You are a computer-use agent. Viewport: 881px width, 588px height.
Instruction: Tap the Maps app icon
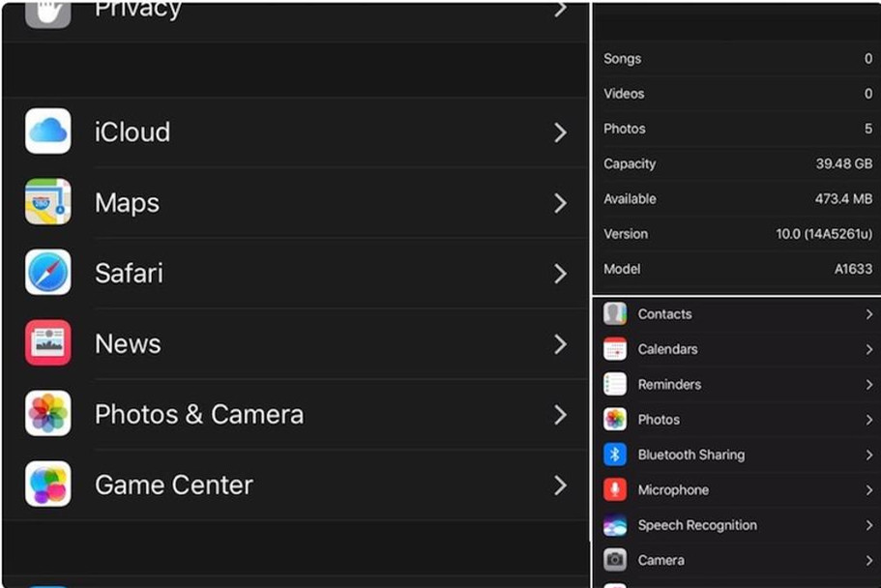coord(47,202)
